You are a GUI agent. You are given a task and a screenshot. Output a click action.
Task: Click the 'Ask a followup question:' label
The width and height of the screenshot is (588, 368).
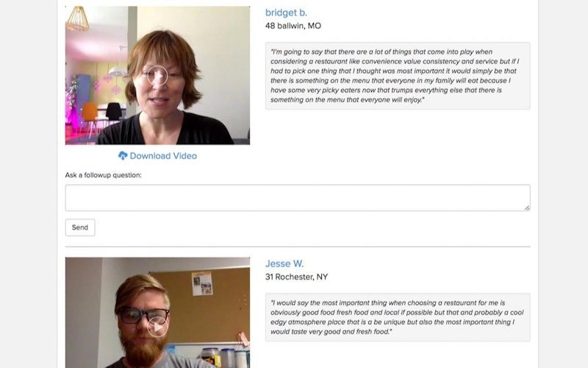click(x=103, y=175)
